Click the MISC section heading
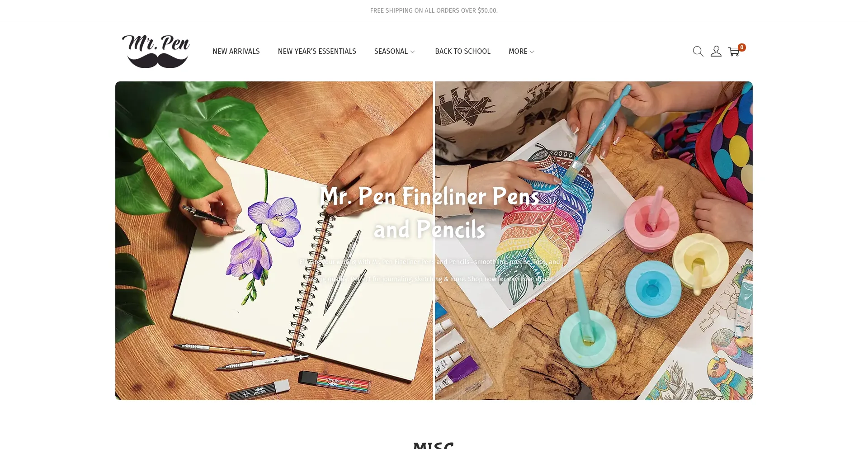Viewport: 868px width, 449px height. click(x=434, y=445)
